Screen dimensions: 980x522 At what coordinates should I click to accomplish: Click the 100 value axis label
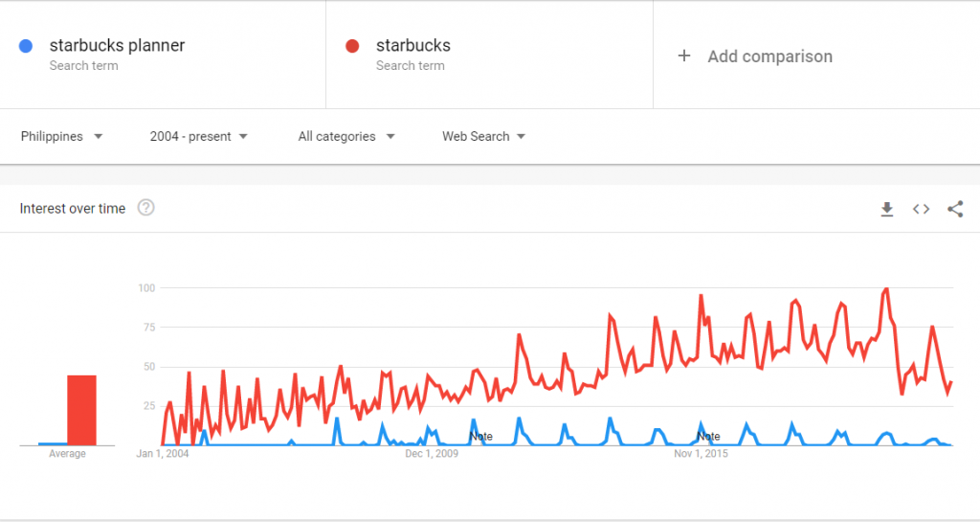(x=146, y=288)
